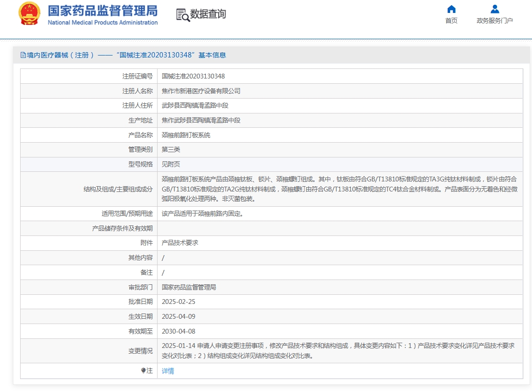The image size is (532, 392).
Task: Click the 其他内容 label
Action: pos(140,258)
